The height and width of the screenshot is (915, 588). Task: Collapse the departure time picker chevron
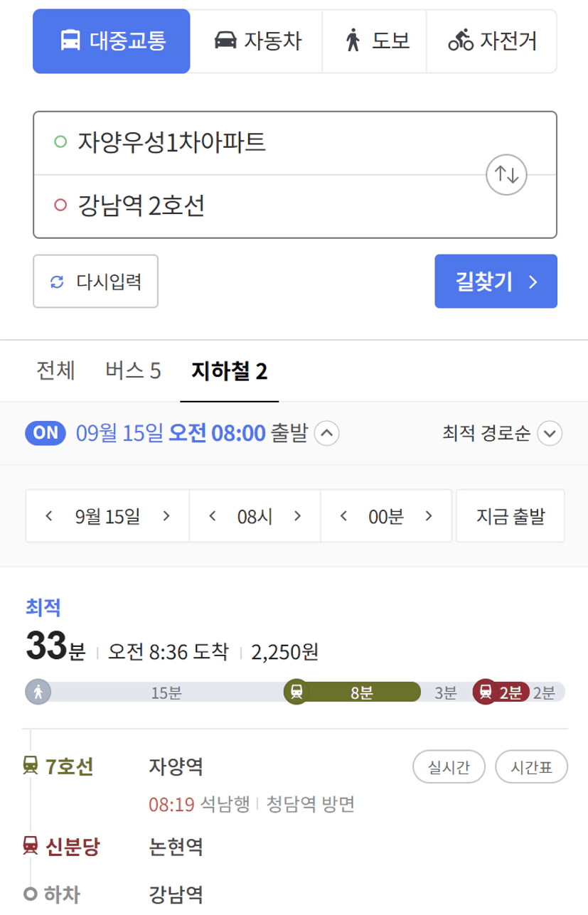click(326, 433)
